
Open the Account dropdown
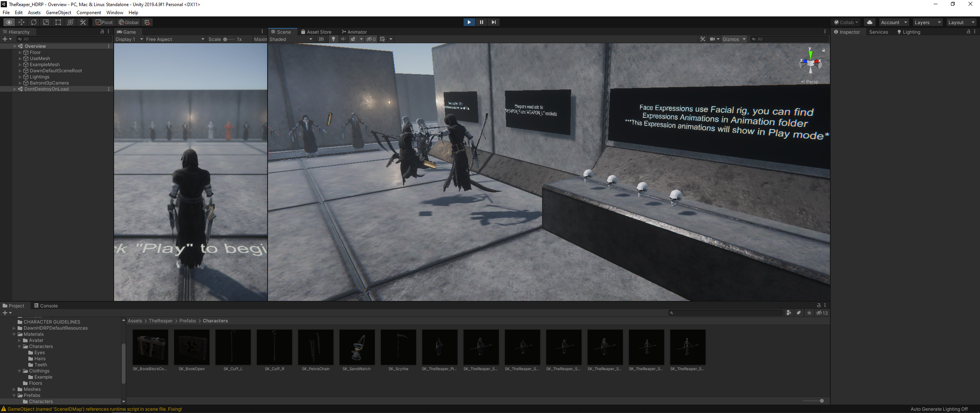pos(893,22)
